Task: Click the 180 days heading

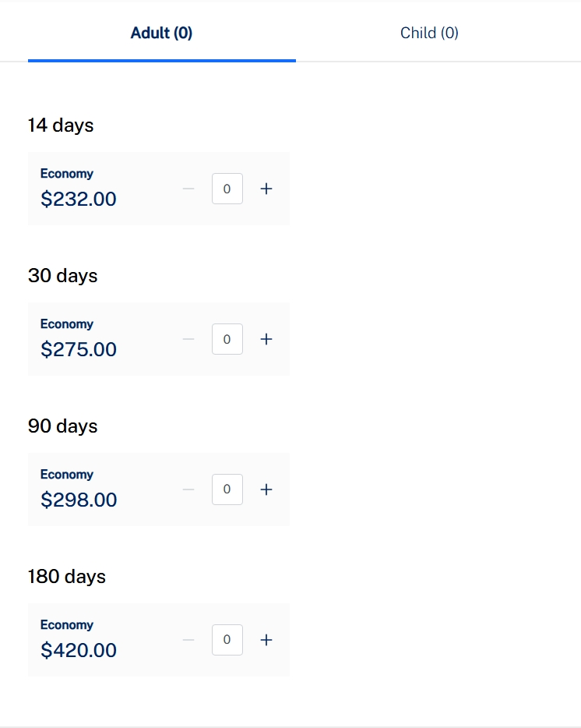Action: pos(66,577)
